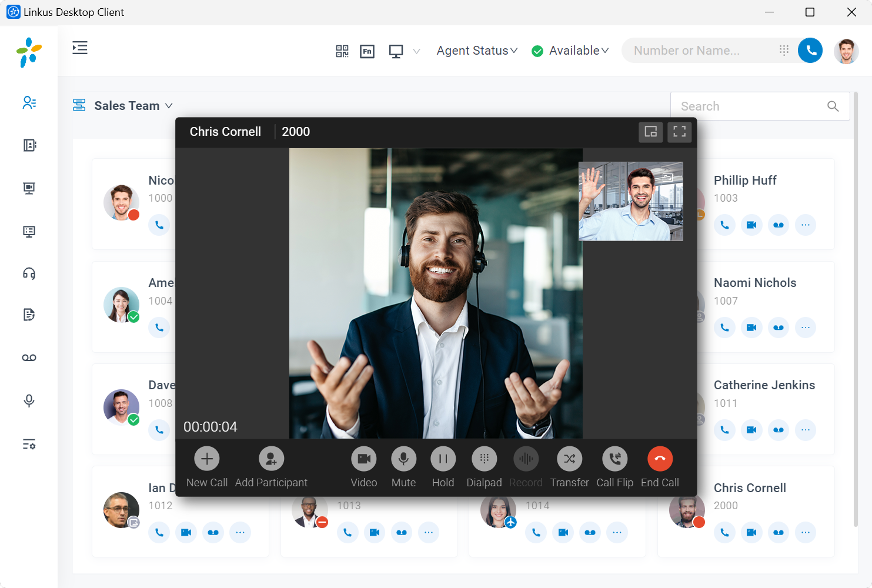Click the self-view video thumbnail
Image resolution: width=872 pixels, height=588 pixels.
[631, 201]
